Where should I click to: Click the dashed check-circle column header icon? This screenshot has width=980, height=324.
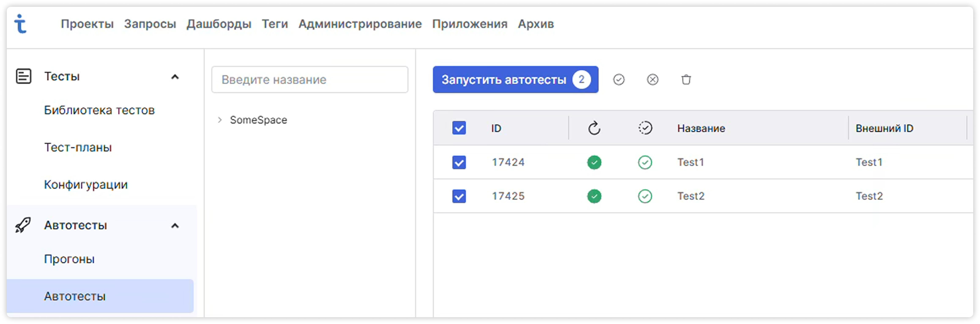pos(645,128)
